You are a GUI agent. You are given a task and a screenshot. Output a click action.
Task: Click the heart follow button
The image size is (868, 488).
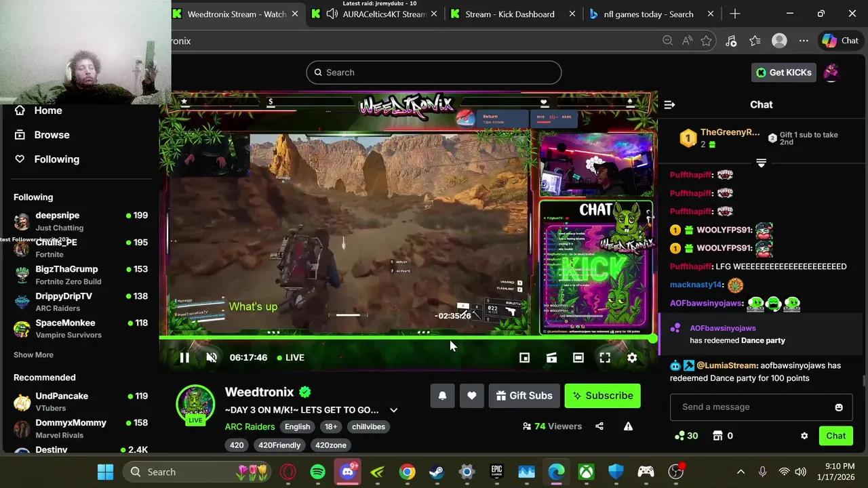[x=472, y=396]
